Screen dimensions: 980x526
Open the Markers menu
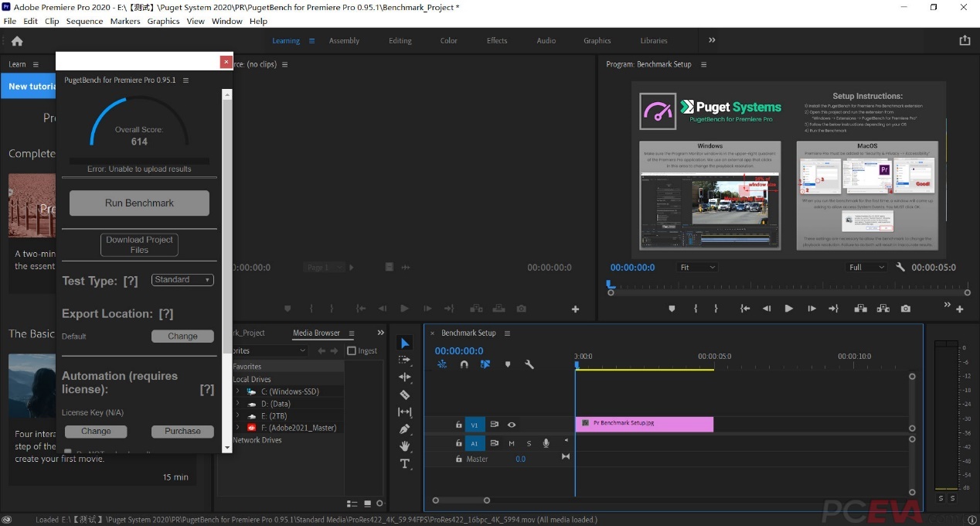pos(125,21)
